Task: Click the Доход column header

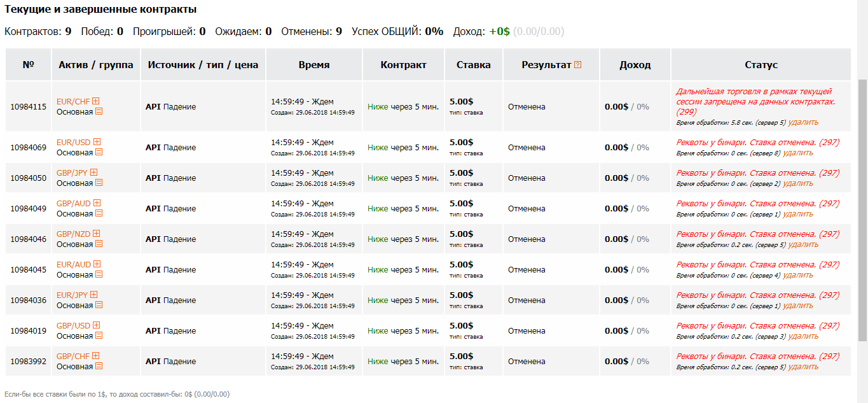Action: click(635, 65)
